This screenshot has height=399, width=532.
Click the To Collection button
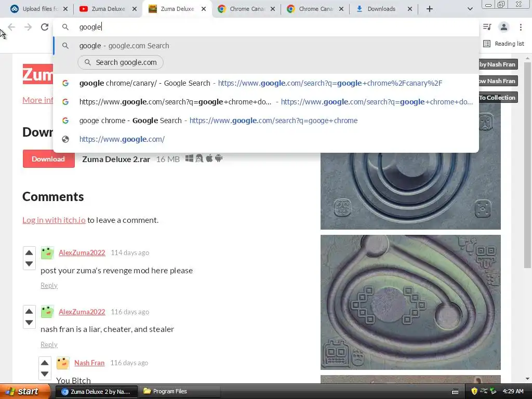pyautogui.click(x=498, y=97)
